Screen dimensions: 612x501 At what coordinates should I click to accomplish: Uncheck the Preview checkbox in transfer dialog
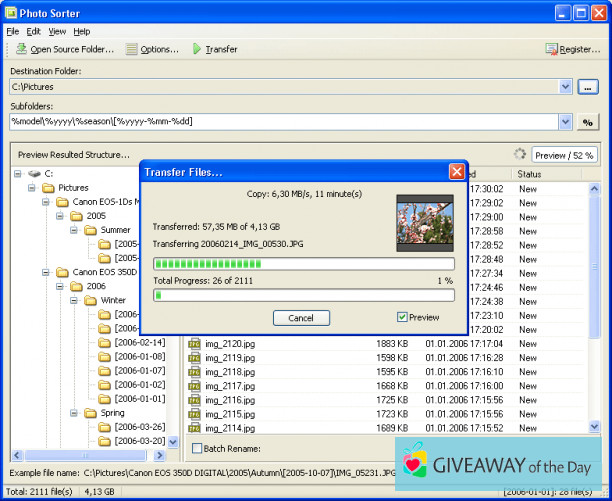(402, 318)
